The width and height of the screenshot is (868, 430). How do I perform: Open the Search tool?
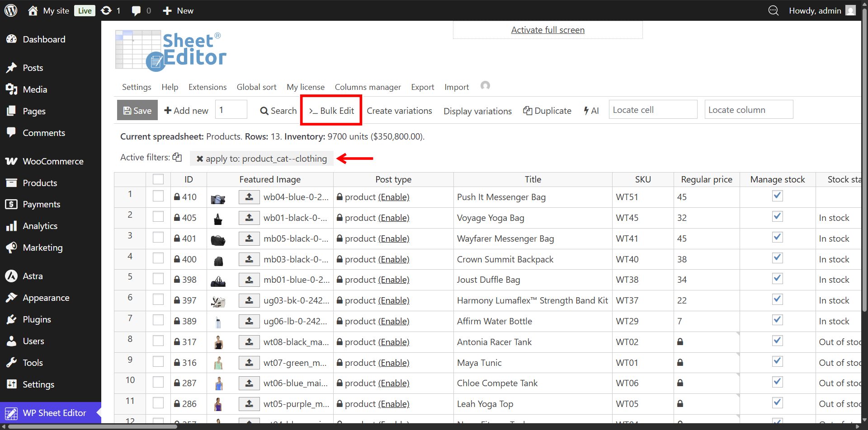point(278,111)
